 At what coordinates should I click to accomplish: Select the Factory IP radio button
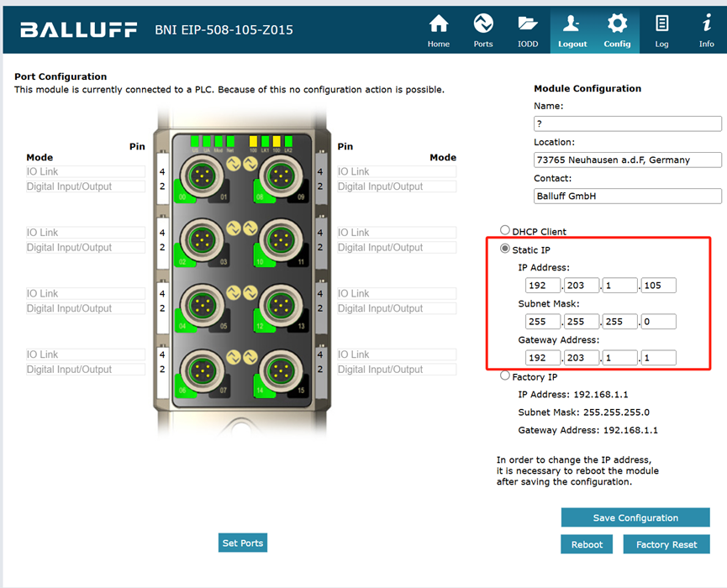point(505,375)
